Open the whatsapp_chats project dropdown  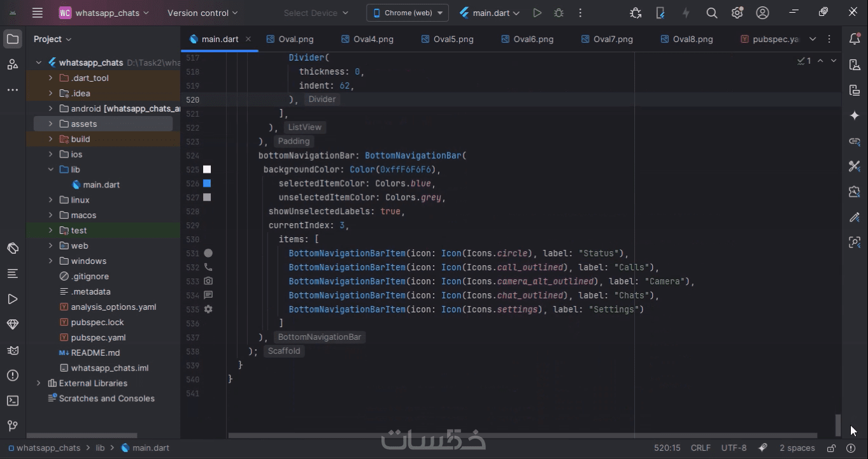click(x=104, y=13)
